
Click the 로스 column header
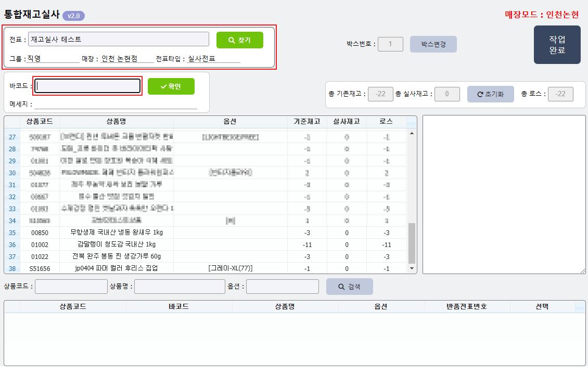(x=386, y=122)
